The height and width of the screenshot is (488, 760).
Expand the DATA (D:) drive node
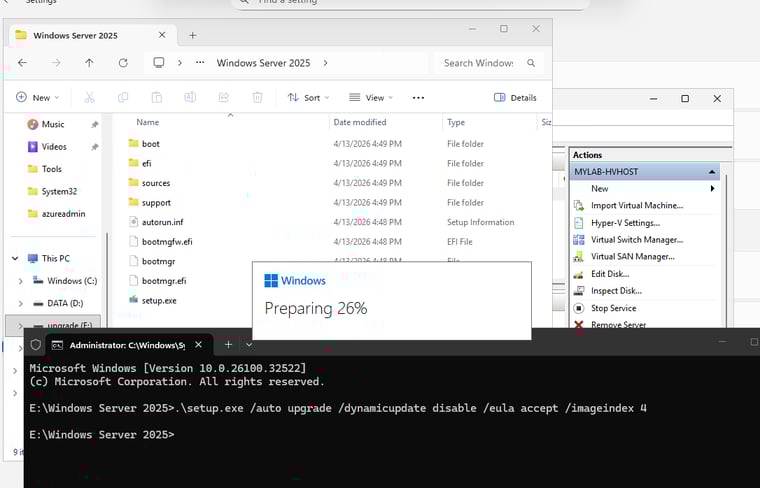20,303
